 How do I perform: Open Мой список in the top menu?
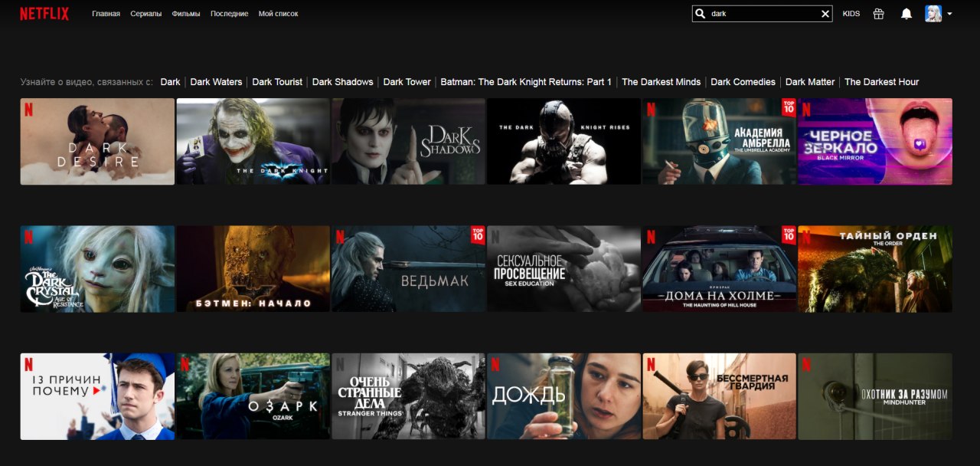(x=278, y=14)
